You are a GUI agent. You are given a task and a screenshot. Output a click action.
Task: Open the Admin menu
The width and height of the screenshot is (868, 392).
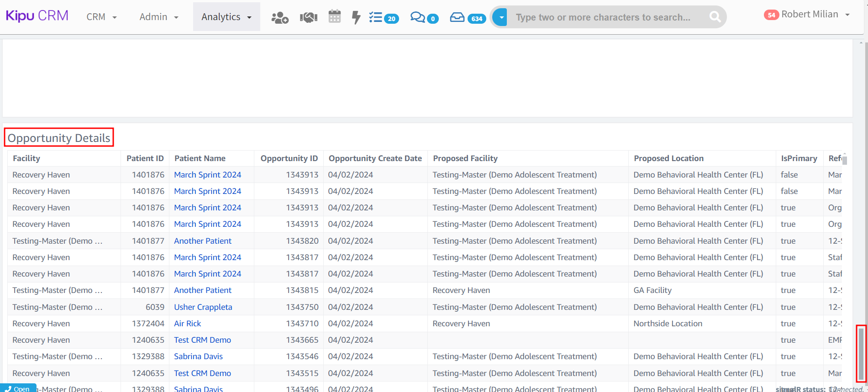(x=158, y=17)
